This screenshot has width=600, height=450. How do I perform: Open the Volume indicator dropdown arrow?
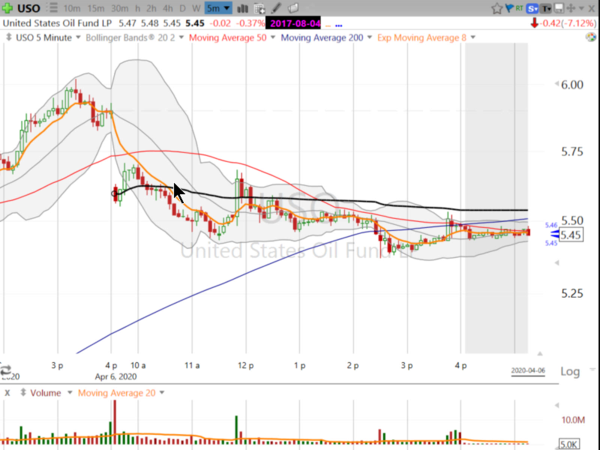[x=70, y=393]
